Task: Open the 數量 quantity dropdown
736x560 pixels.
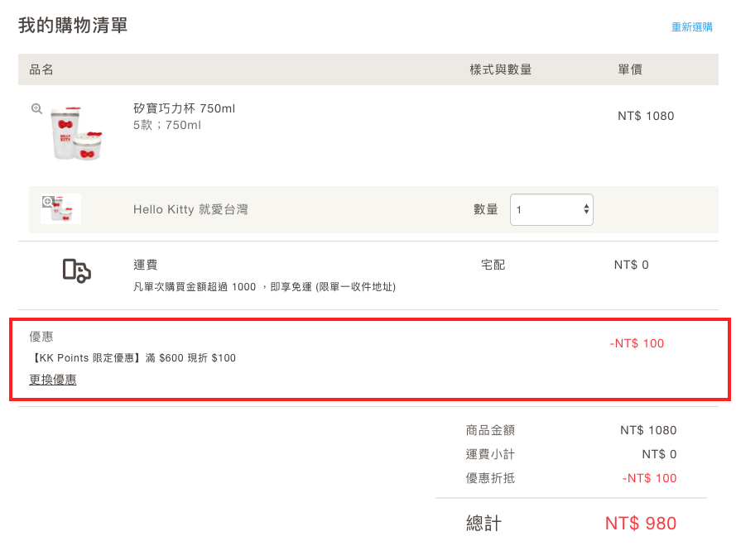Action: (551, 210)
